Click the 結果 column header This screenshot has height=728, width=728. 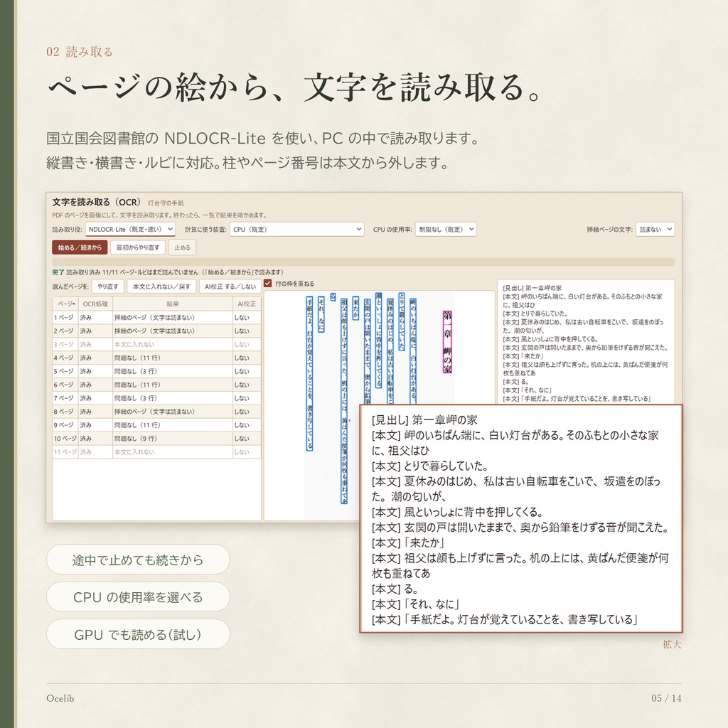point(173,304)
